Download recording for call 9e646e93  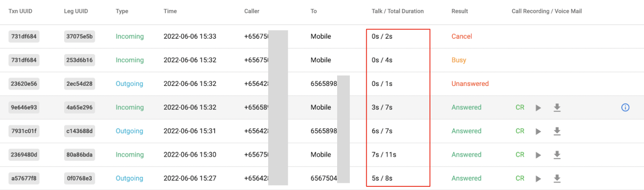tap(557, 107)
